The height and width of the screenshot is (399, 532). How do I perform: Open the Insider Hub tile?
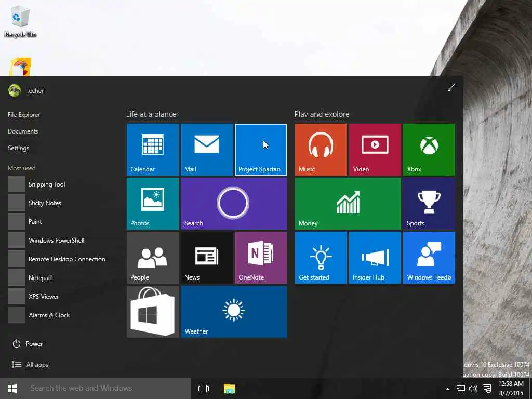pyautogui.click(x=375, y=258)
